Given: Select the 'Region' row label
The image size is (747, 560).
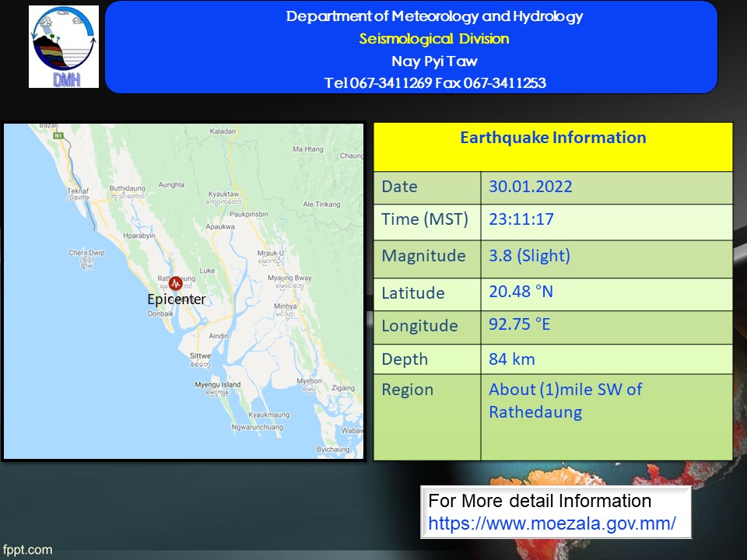Looking at the screenshot, I should tap(407, 390).
